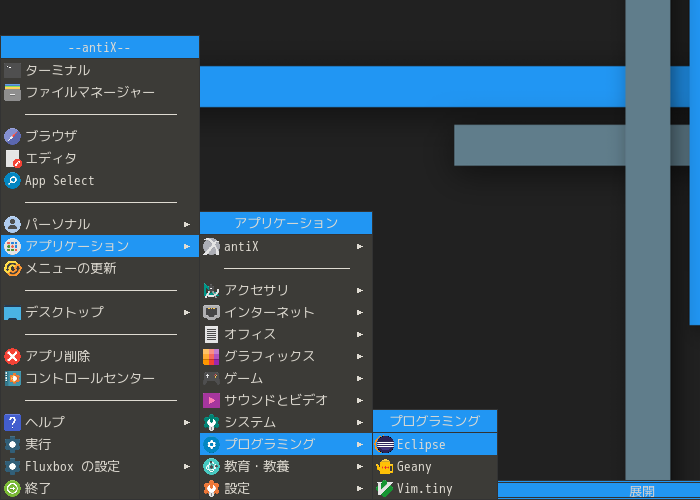Launch Eclipse from プログラミング menu
Image resolution: width=700 pixels, height=500 pixels.
tap(435, 444)
